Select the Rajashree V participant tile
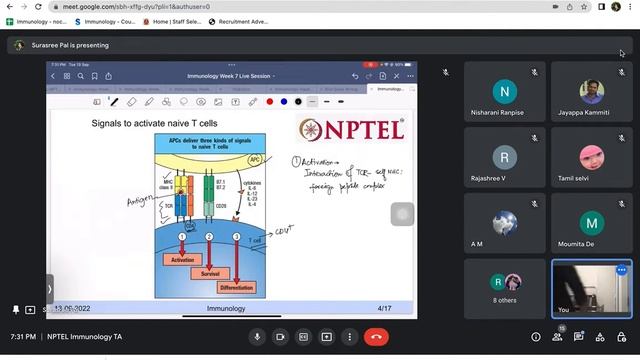 pyautogui.click(x=504, y=158)
